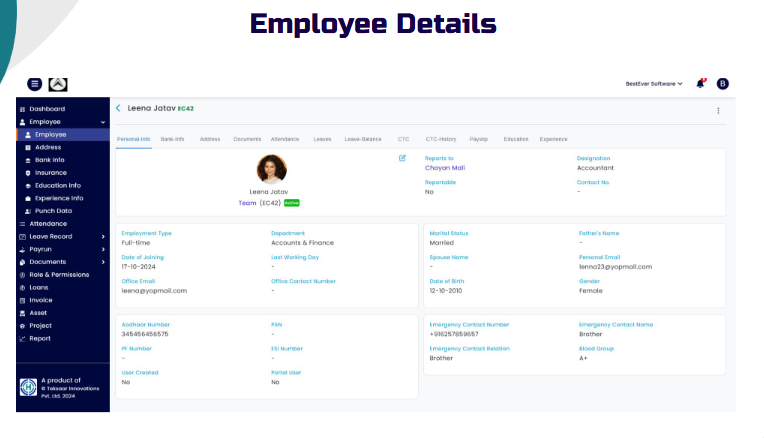Click the company logo in header
The image size is (764, 438).
click(58, 84)
